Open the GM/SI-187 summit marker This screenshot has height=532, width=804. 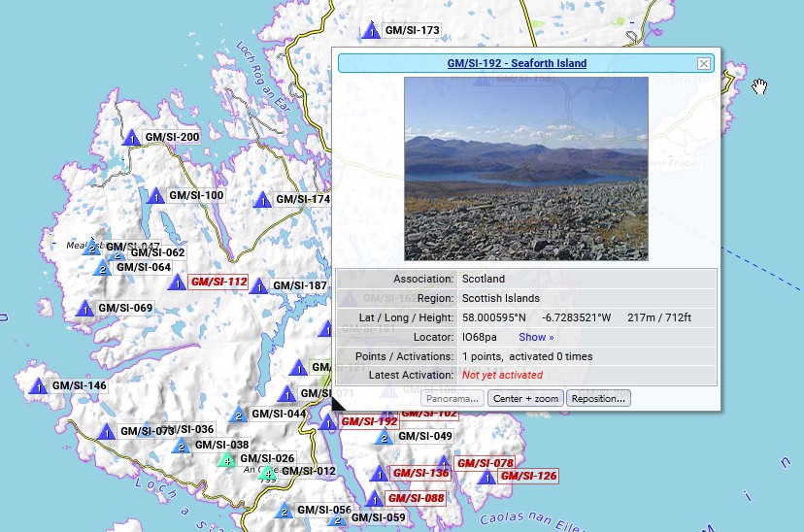tap(259, 286)
